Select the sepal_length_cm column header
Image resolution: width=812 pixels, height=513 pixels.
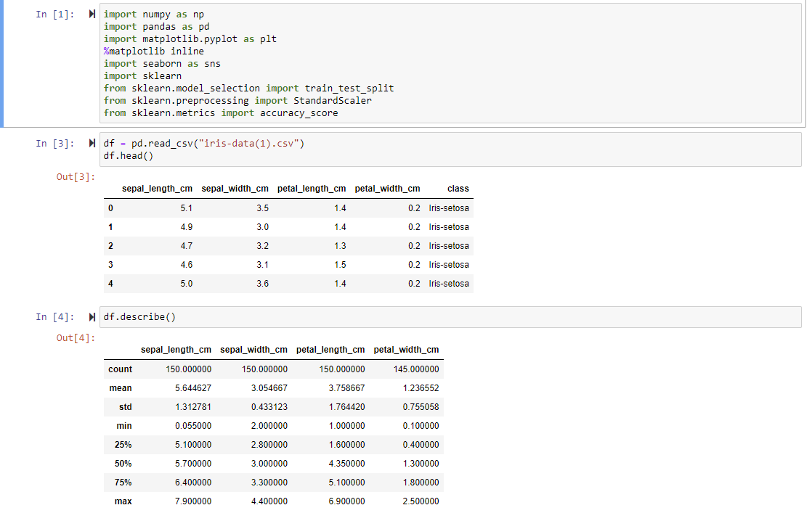(x=157, y=189)
